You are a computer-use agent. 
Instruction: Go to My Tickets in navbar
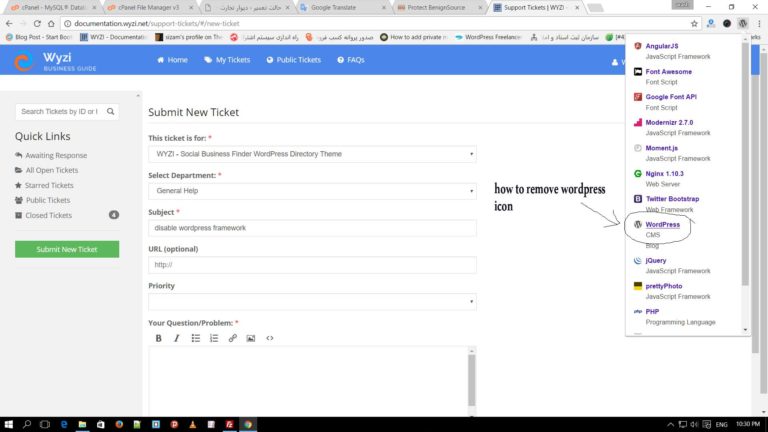point(226,60)
